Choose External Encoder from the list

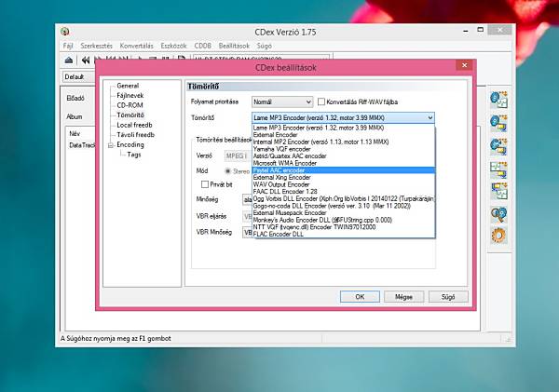343,135
